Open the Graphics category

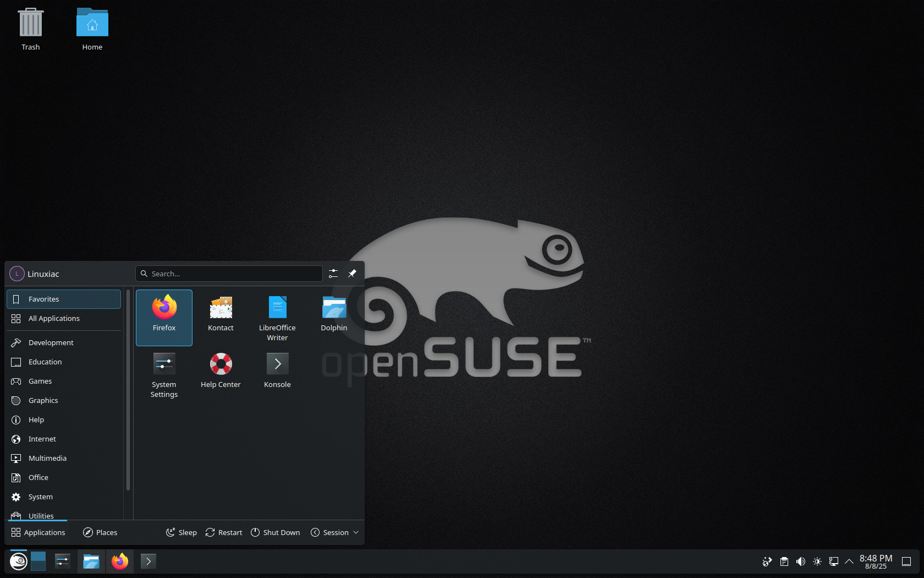tap(64, 400)
